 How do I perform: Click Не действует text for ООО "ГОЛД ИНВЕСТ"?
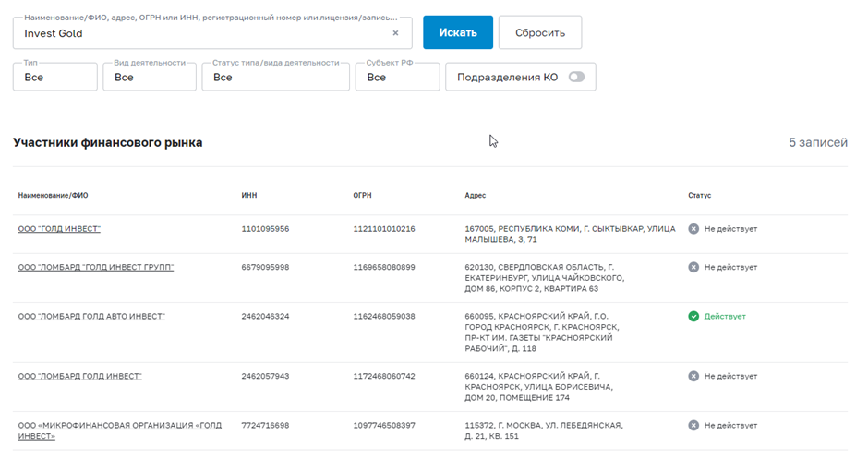[x=730, y=229]
